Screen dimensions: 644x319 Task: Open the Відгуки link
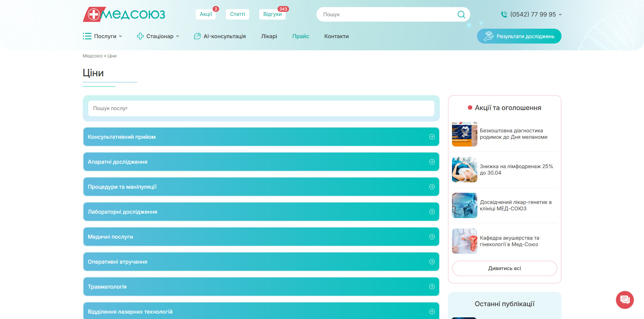tap(272, 14)
